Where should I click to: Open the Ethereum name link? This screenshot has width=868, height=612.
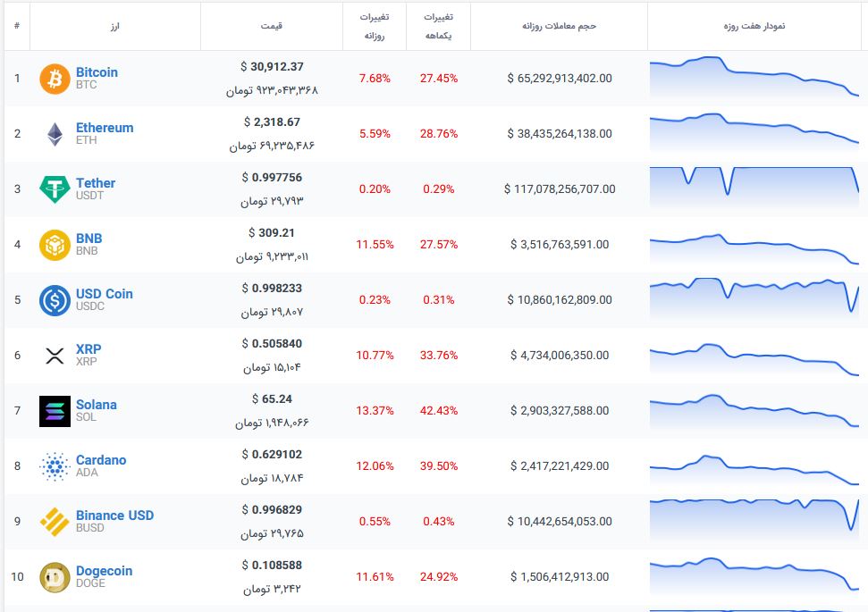tap(105, 128)
